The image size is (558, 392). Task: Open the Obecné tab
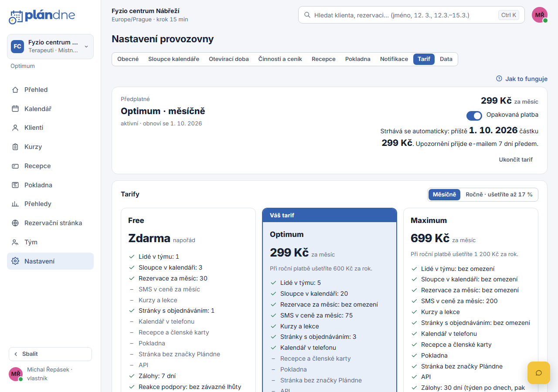[128, 59]
